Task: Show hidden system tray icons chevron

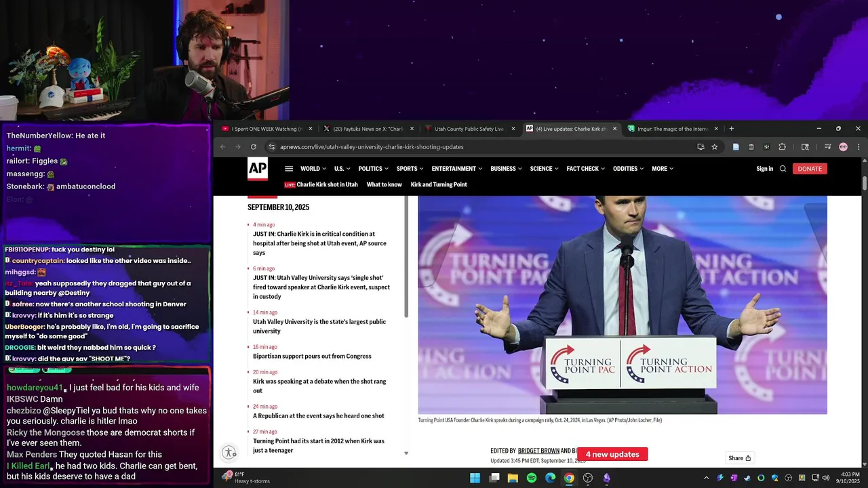Action: coord(706,478)
